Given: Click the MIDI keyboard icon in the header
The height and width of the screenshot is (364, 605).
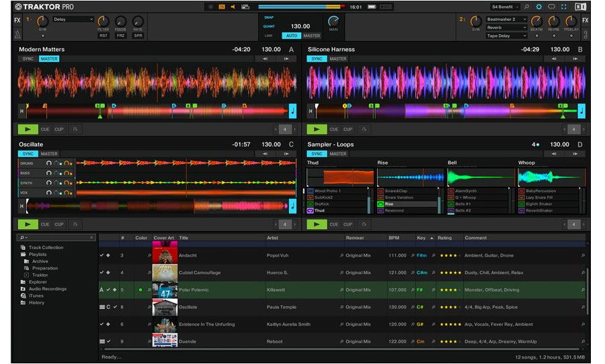Looking at the screenshot, I should tap(222, 7).
